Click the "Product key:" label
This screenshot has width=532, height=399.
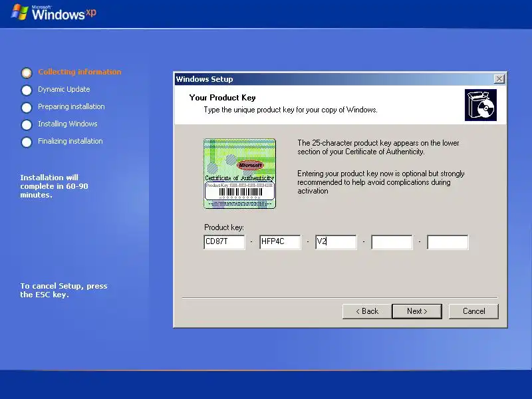pyautogui.click(x=224, y=227)
